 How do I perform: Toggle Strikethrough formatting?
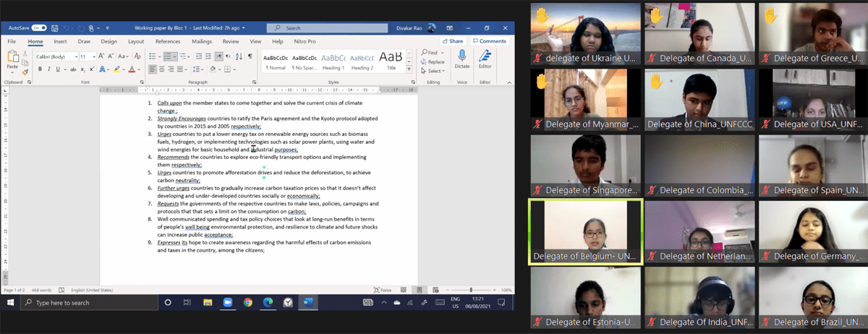coord(73,69)
